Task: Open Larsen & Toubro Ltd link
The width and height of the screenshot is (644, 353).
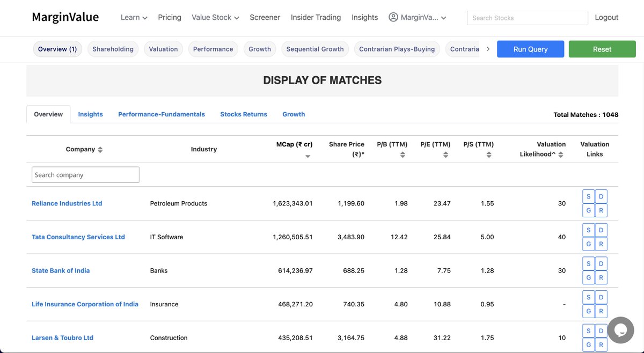Action: (63, 338)
